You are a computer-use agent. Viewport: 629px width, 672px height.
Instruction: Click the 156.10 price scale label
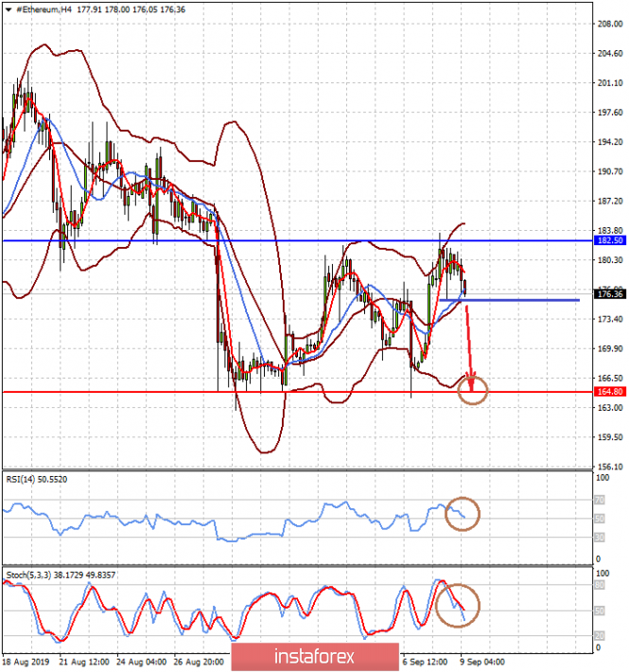click(x=610, y=467)
